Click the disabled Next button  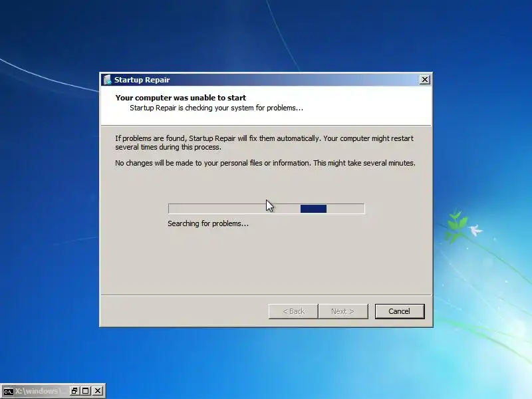tap(343, 311)
